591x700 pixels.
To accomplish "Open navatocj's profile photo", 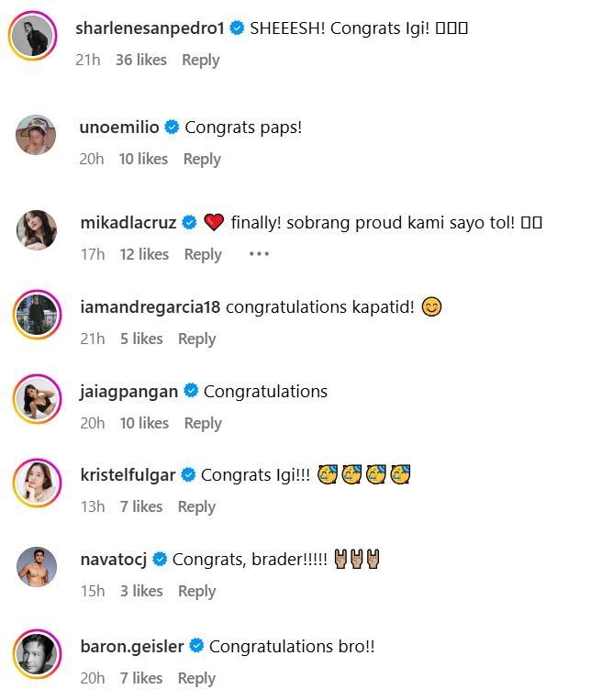I will (37, 567).
